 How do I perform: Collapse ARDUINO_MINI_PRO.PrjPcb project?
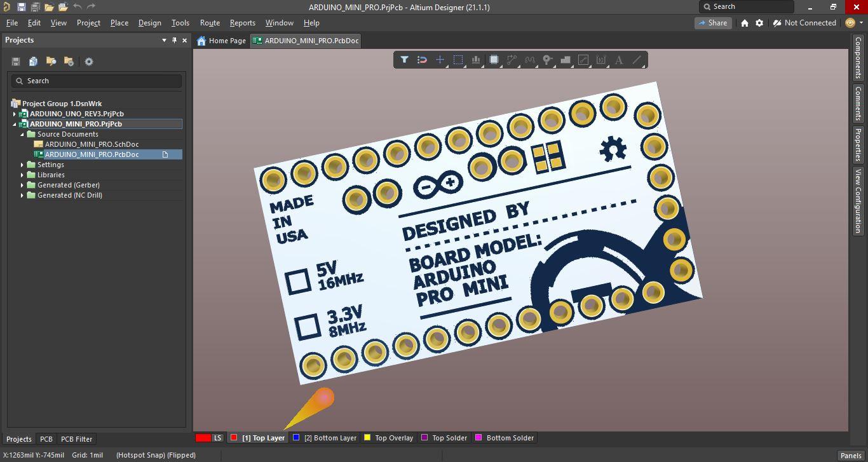coord(15,124)
